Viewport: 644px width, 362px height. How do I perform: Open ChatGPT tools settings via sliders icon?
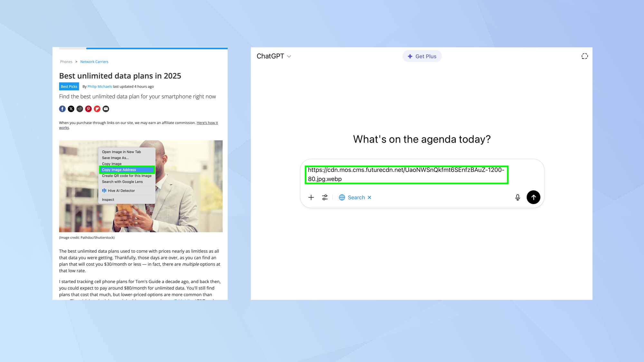click(x=325, y=197)
